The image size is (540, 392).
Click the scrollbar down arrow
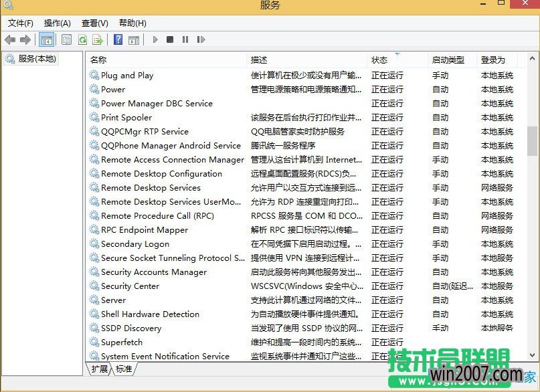click(x=532, y=355)
